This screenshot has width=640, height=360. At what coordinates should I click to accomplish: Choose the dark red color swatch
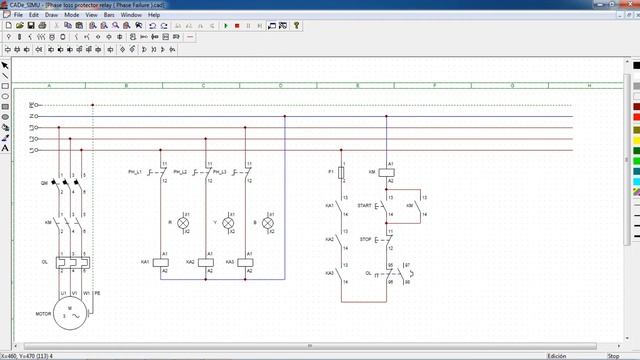click(636, 107)
